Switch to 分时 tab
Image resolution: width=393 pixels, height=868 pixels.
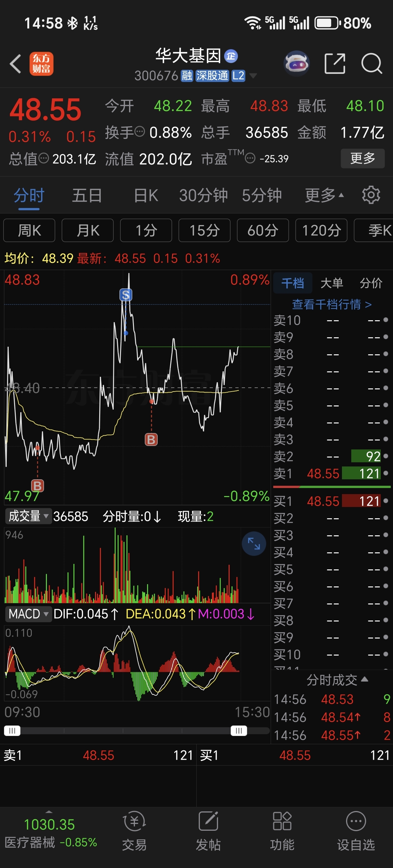pyautogui.click(x=29, y=195)
